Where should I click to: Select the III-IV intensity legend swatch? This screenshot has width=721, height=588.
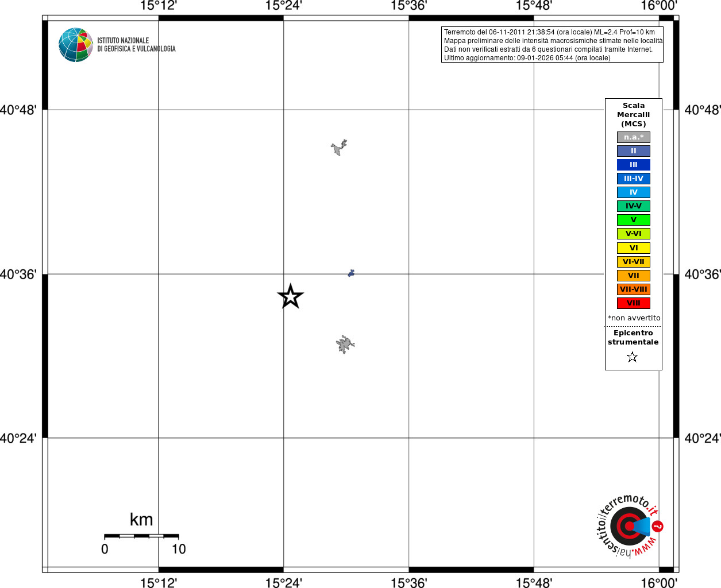click(634, 179)
